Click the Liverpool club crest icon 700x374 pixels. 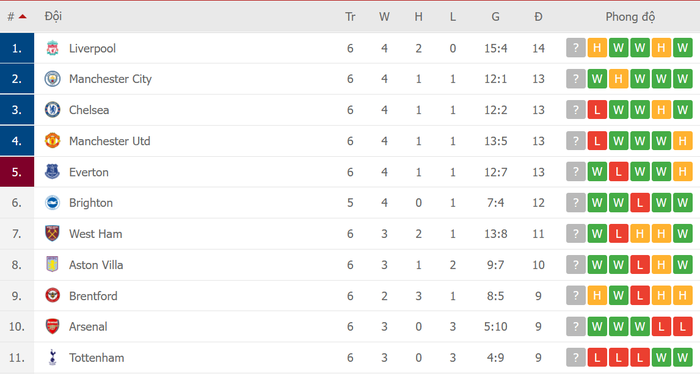52,48
